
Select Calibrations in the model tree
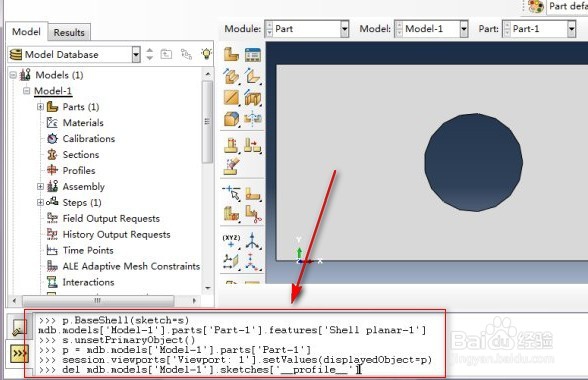(89, 139)
